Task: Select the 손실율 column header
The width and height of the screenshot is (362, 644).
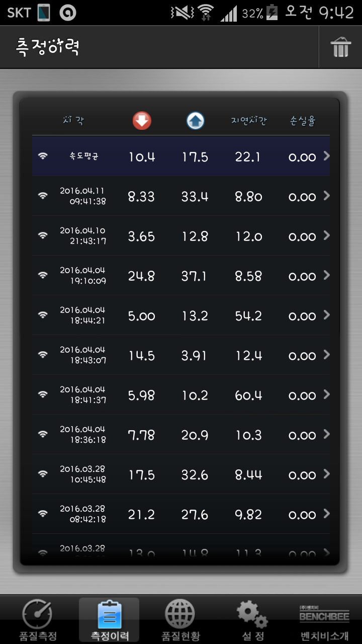Action: 303,121
